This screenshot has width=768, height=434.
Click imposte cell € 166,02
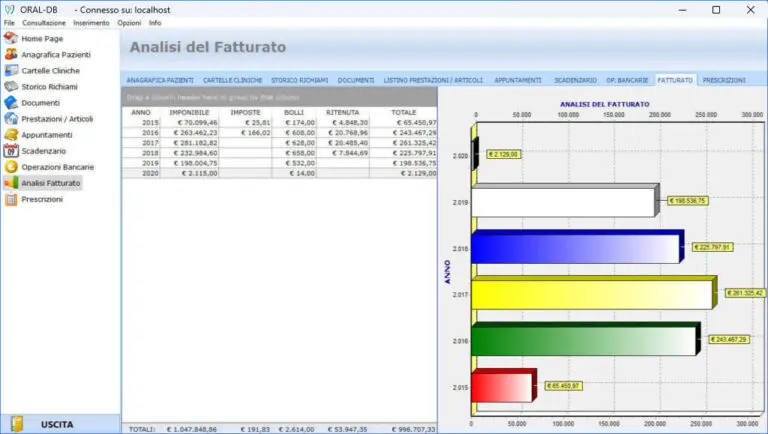click(245, 133)
